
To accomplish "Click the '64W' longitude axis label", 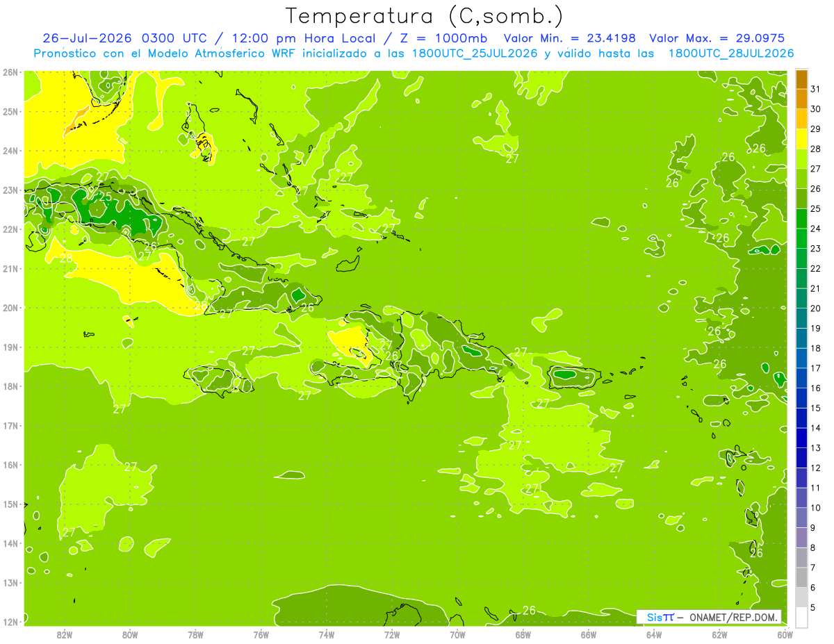I will [654, 634].
